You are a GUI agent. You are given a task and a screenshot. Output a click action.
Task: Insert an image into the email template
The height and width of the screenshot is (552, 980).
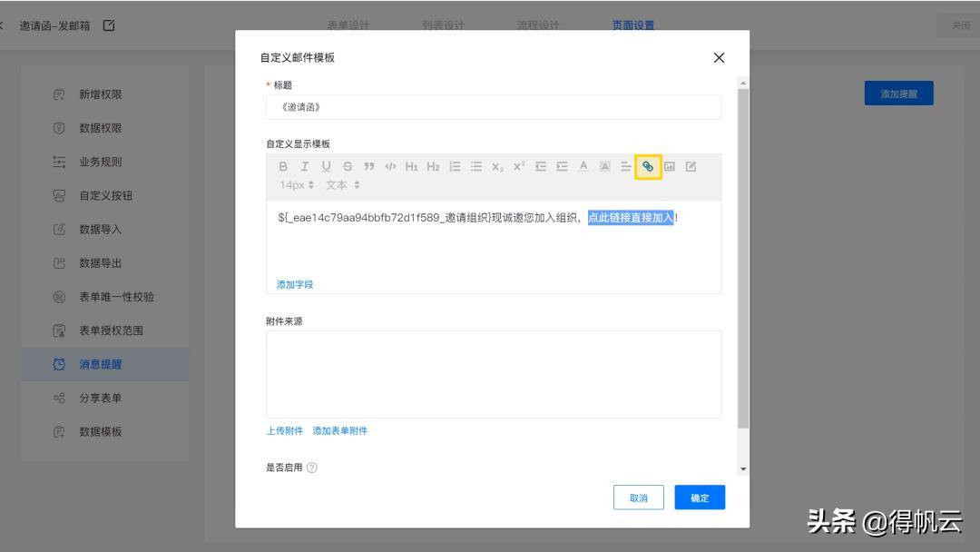[671, 166]
